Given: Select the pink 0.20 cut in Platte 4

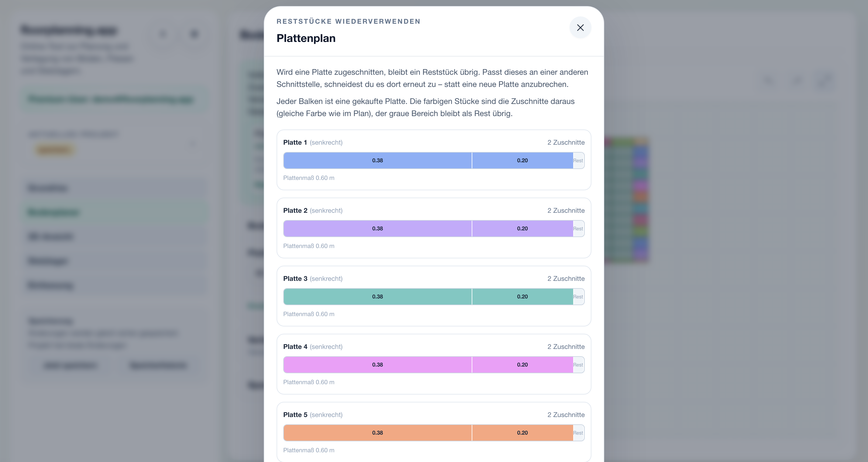Looking at the screenshot, I should tap(522, 365).
